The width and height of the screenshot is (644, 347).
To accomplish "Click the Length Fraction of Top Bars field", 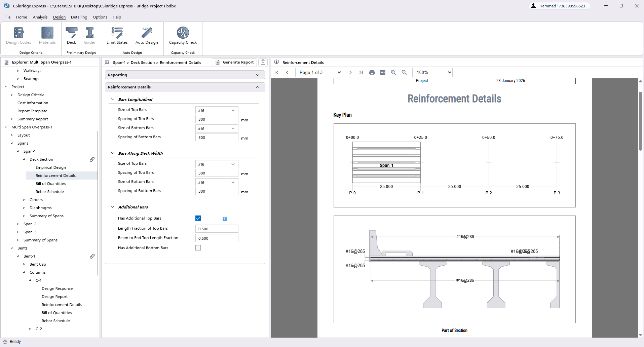I will coord(217,229).
